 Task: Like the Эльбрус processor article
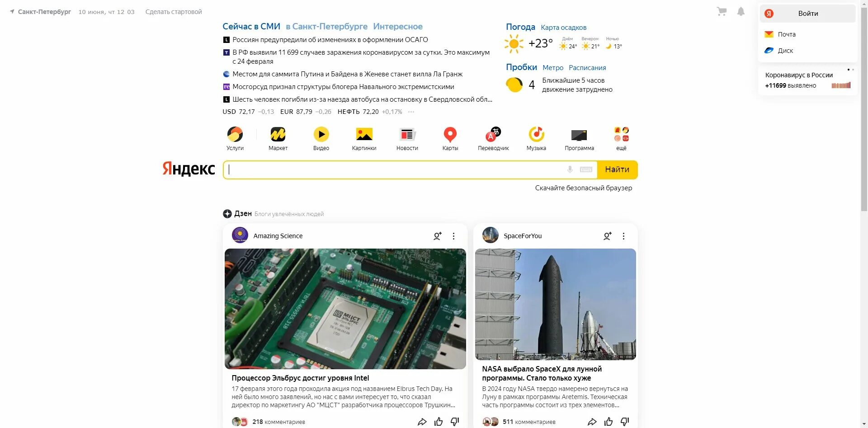pyautogui.click(x=439, y=422)
